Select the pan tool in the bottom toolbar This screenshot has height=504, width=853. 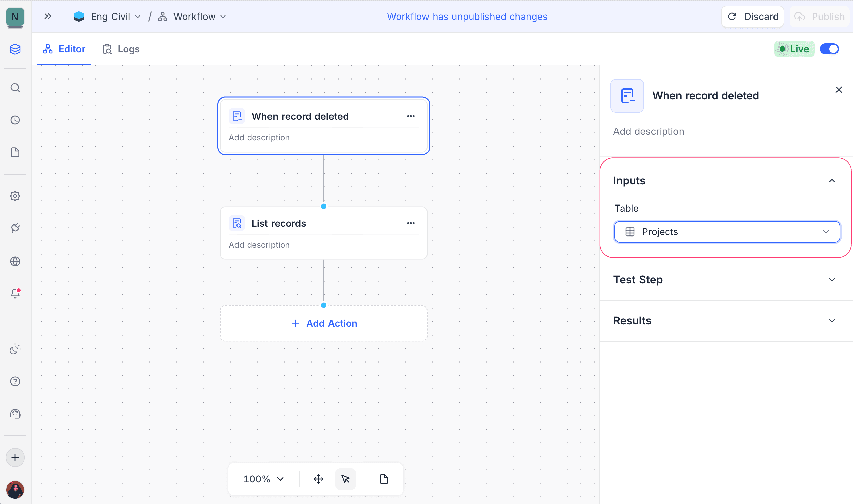(x=318, y=479)
